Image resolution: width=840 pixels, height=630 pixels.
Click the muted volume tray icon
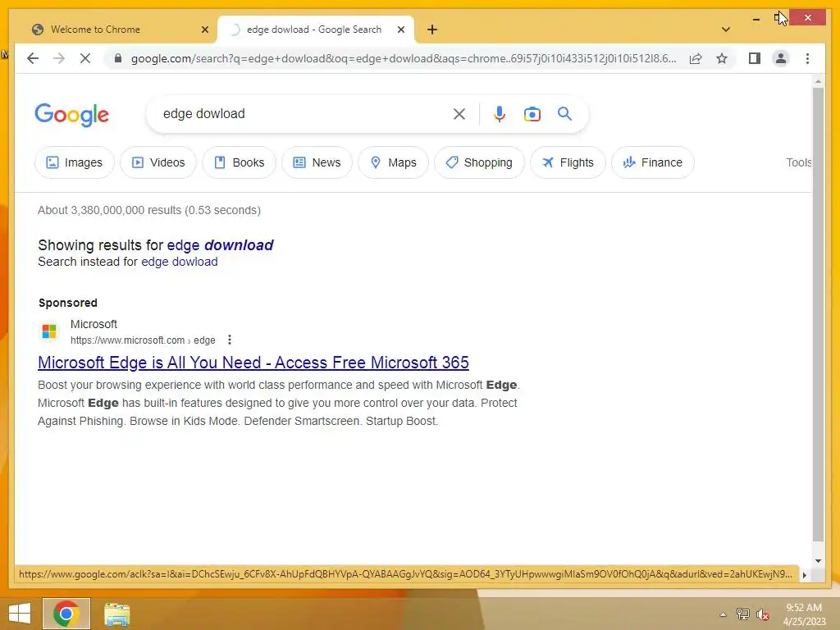point(762,614)
